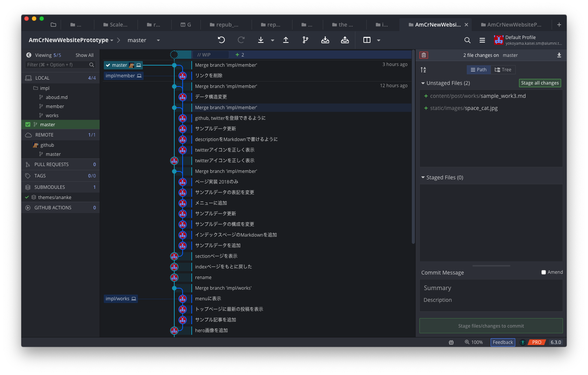Open the layout options dropdown arrow

378,40
